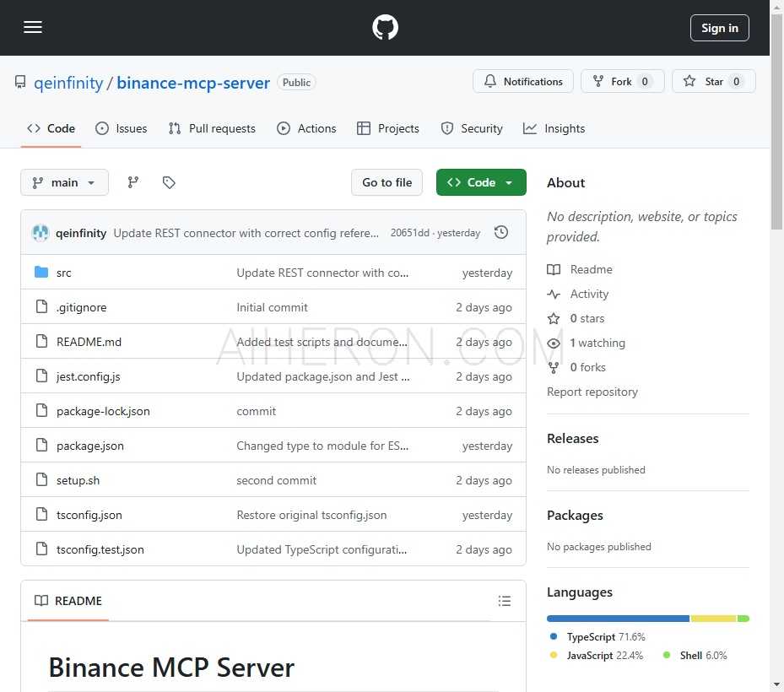Open 'Updated TypeScript configurati...' commit link
This screenshot has width=784, height=692.
(x=322, y=549)
